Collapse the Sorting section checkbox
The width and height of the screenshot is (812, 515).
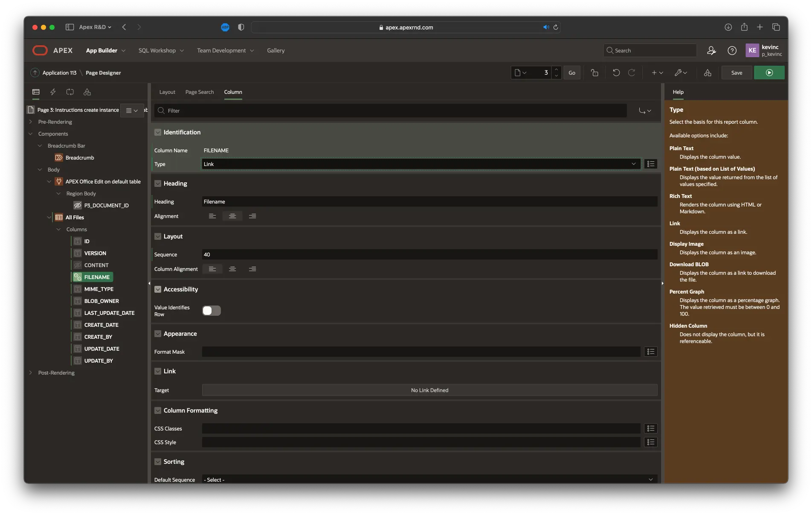pos(158,462)
